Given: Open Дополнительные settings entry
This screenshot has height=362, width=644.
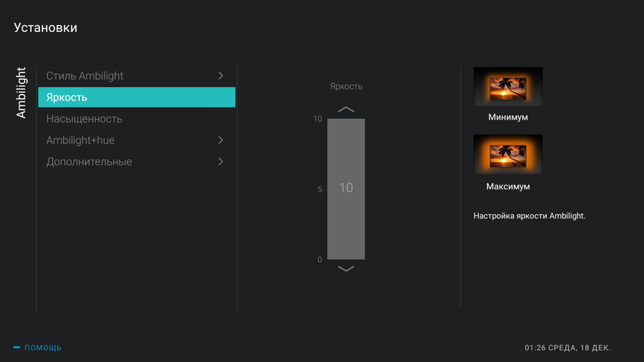Looking at the screenshot, I should point(89,161).
